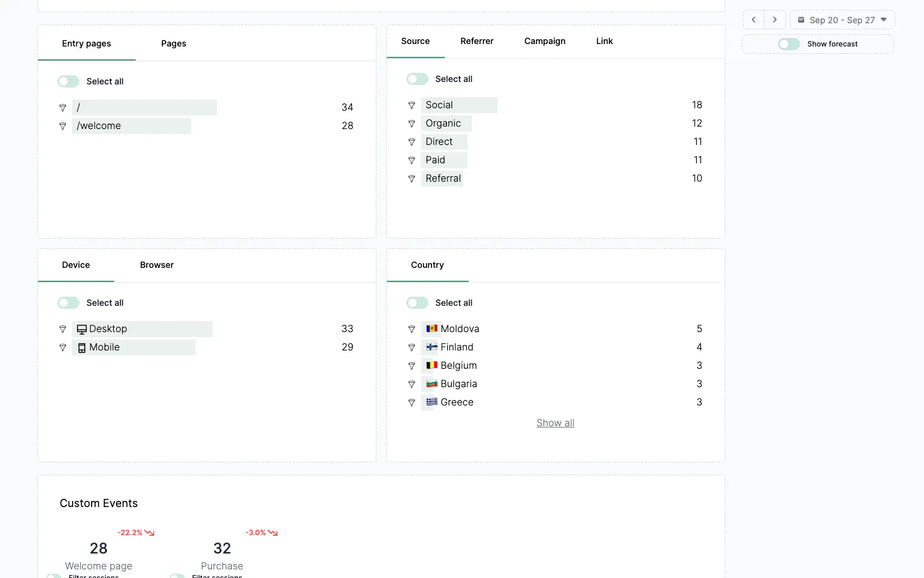Image resolution: width=924 pixels, height=578 pixels.
Task: Toggle Select all in Country panel
Action: 417,303
